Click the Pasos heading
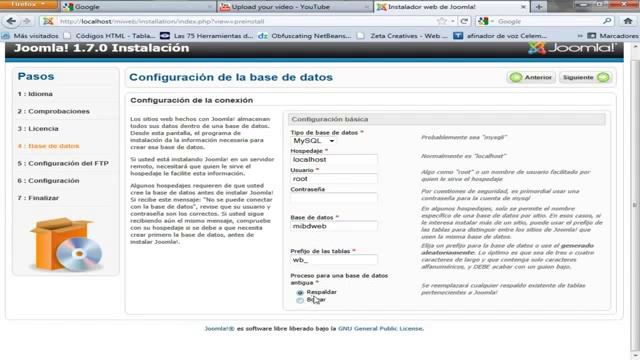This screenshot has width=640, height=360. (36, 76)
